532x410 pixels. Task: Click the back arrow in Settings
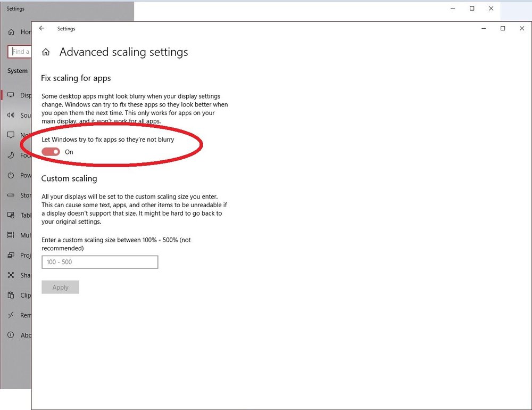pos(42,29)
